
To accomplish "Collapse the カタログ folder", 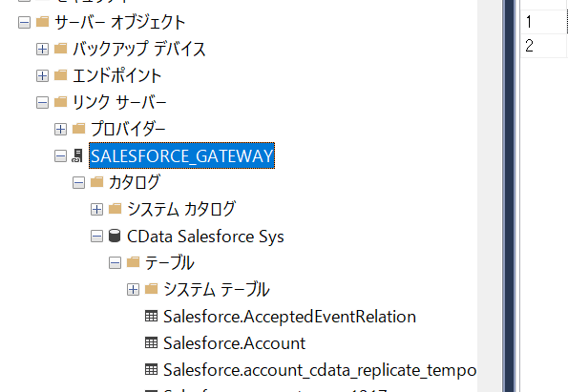I will point(78,182).
